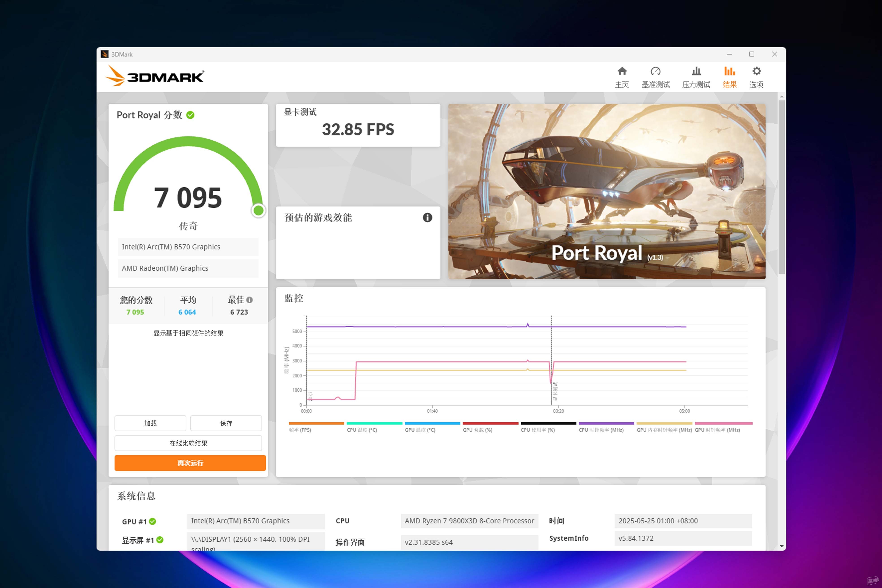Screen dimensions: 882x588
Task: Click 显示基于相同硬件的结果 text
Action: [x=188, y=333]
